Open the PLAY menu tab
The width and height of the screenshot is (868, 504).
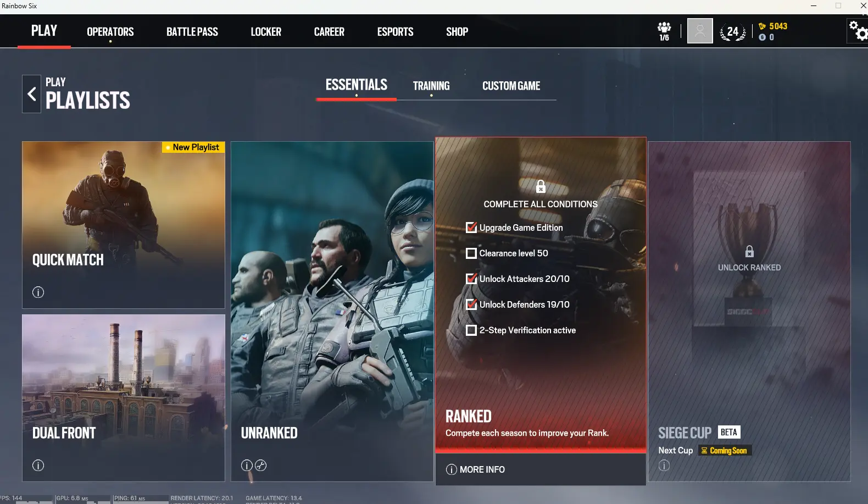(44, 31)
